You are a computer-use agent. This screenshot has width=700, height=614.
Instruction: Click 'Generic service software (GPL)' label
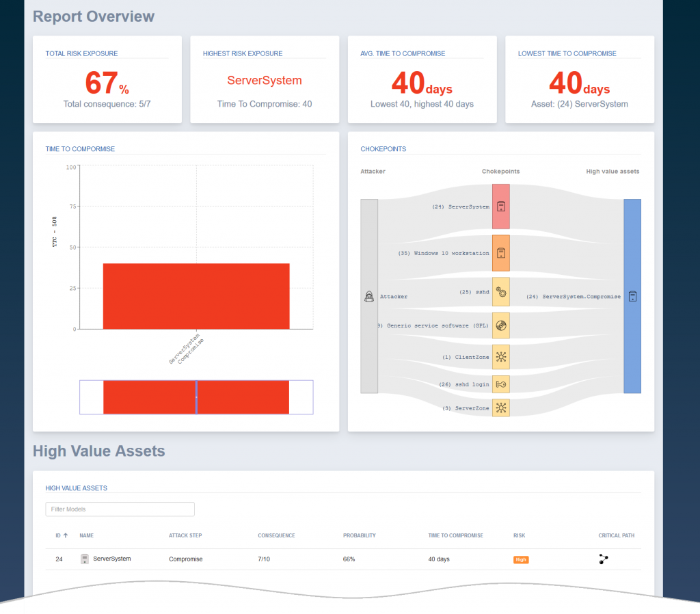coord(433,325)
